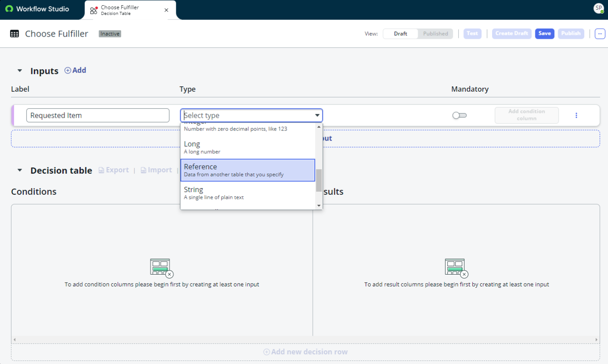This screenshot has width=608, height=364.
Task: Click the Mandatory column header
Action: [470, 89]
